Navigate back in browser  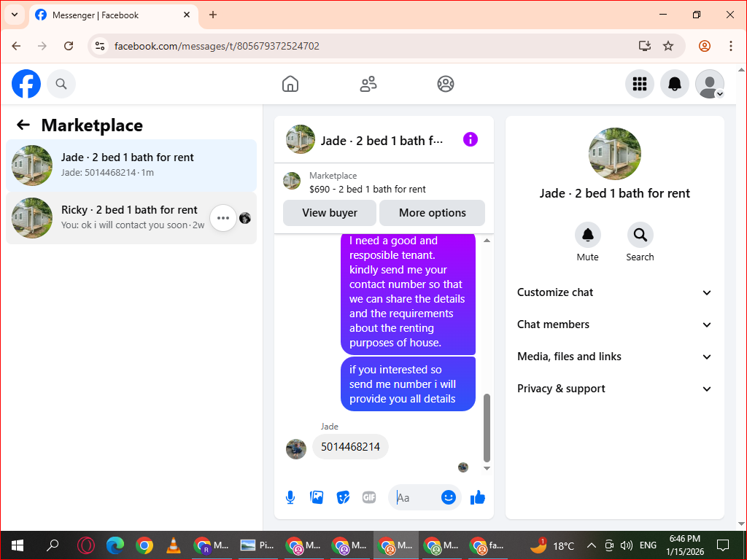(x=16, y=46)
